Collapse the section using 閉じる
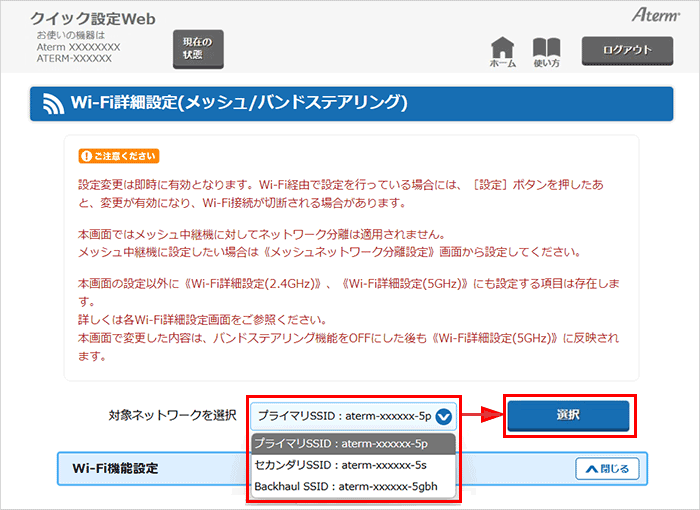The height and width of the screenshot is (510, 700). [606, 468]
